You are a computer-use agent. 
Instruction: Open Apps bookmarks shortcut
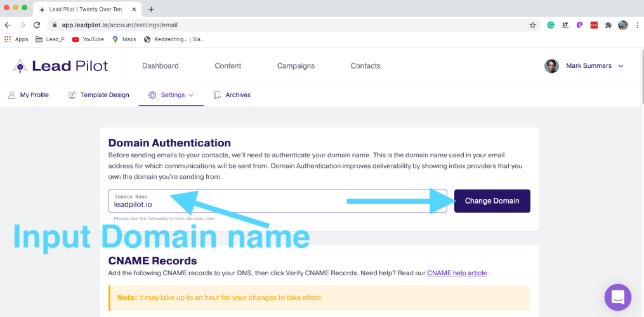click(16, 39)
